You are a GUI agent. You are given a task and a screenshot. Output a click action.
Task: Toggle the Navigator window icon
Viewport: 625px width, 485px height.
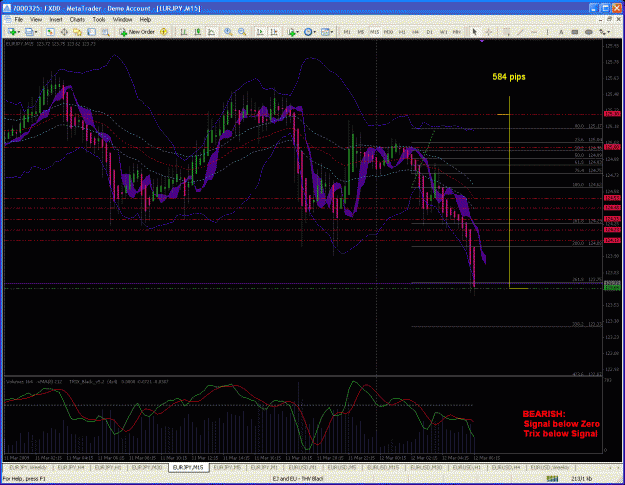77,32
